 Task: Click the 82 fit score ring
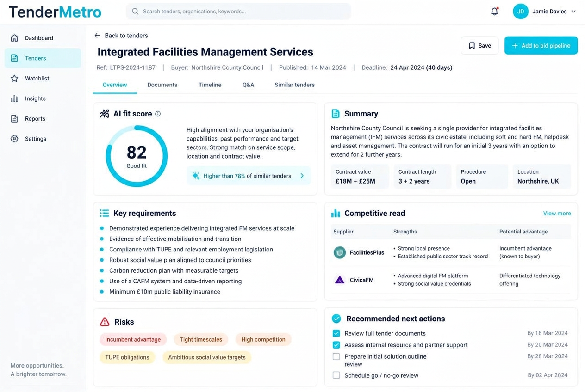point(137,156)
